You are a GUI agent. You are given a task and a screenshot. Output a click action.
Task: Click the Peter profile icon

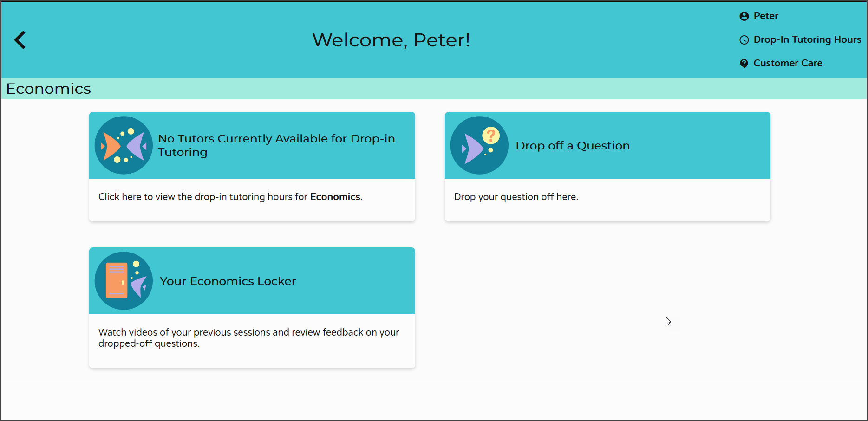click(744, 15)
